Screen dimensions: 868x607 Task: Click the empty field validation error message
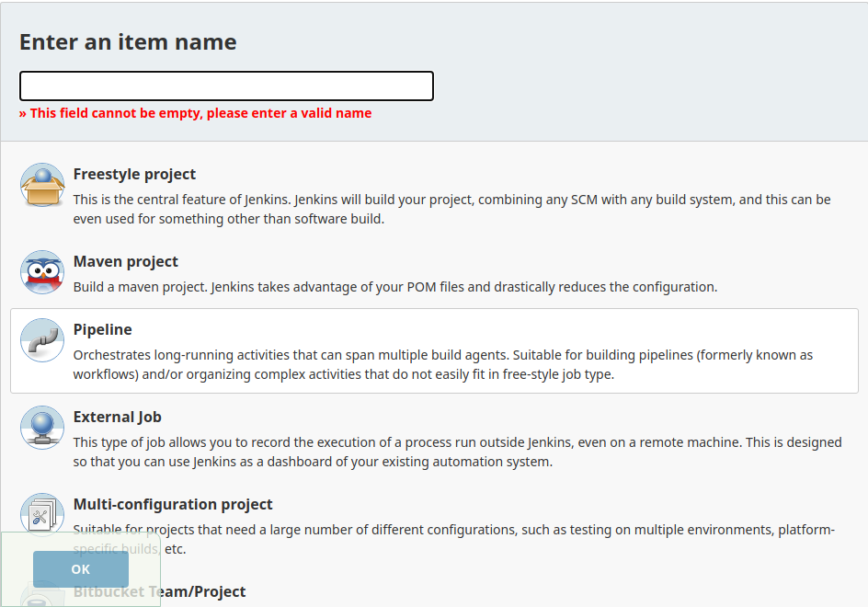click(196, 113)
